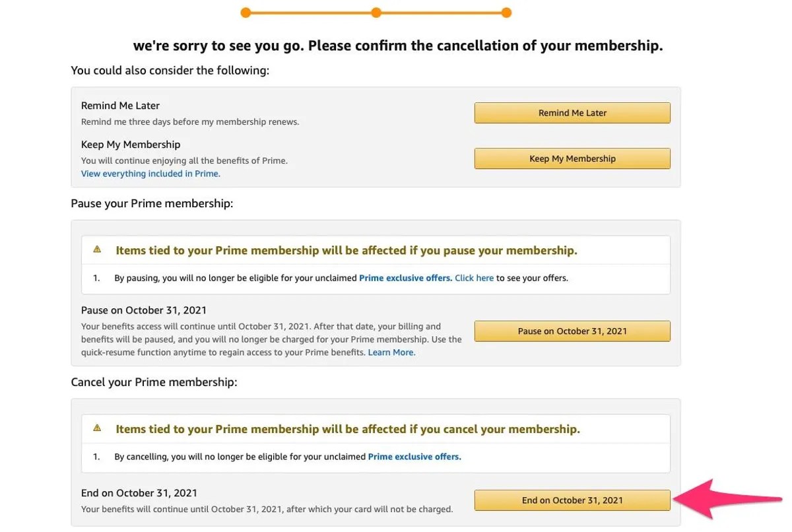The height and width of the screenshot is (532, 792).
Task: Click the Keep My Membership button
Action: coord(572,158)
